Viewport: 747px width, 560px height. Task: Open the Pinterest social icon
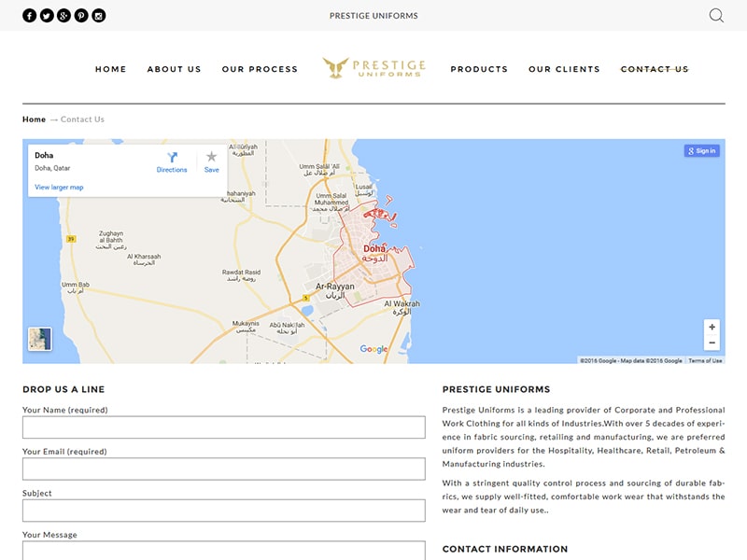click(x=81, y=16)
